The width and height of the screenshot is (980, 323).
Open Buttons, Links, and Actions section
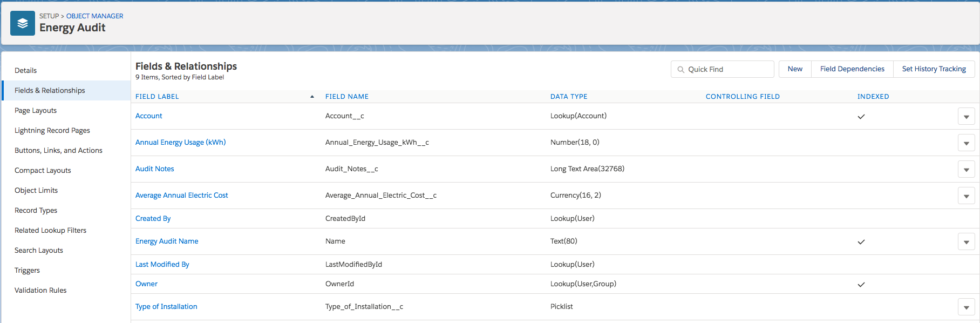coord(58,150)
